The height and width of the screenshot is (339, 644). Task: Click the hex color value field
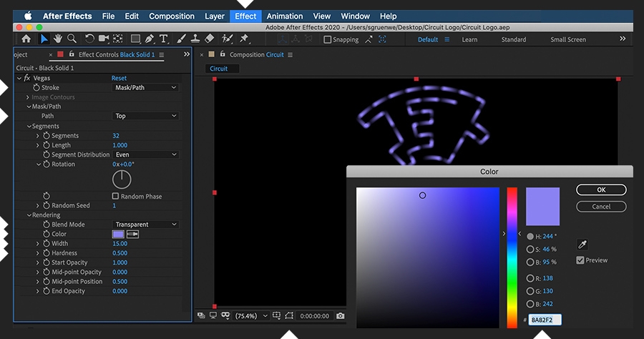point(545,320)
